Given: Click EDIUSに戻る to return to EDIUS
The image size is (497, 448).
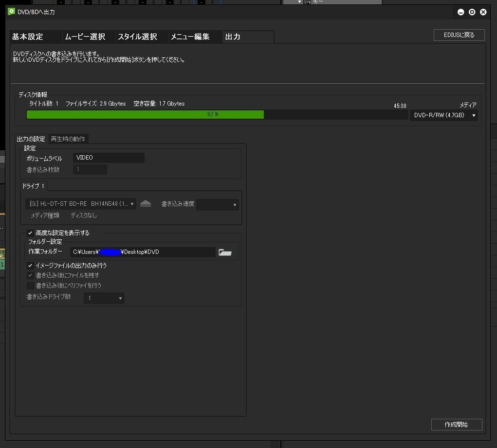Looking at the screenshot, I should pyautogui.click(x=458, y=35).
